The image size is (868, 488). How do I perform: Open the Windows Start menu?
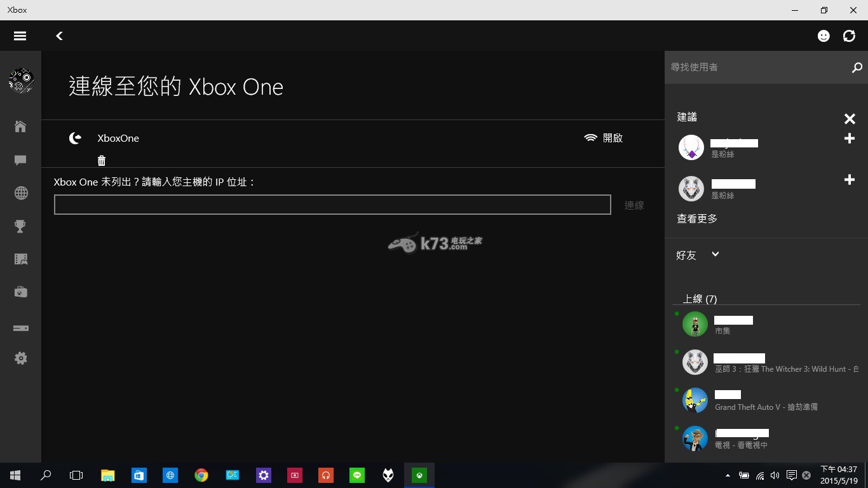[15, 475]
